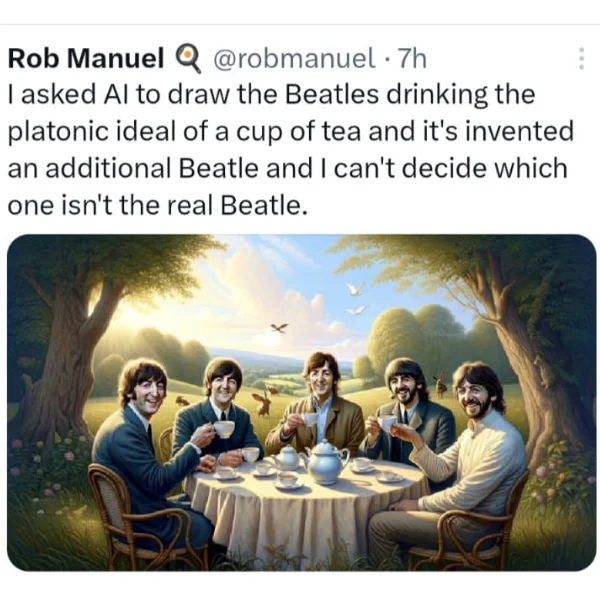Screen dimensions: 600x600
Task: Click the dark bird silhouette above hills
Action: click(x=280, y=328)
